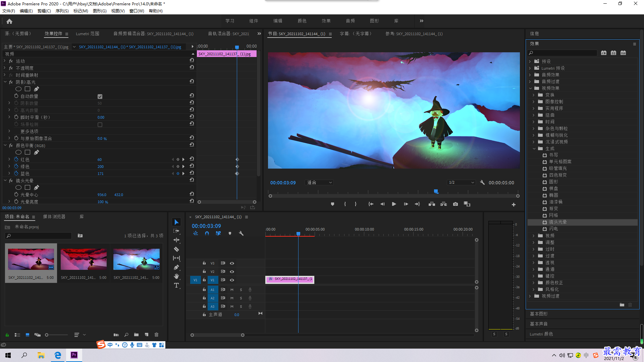This screenshot has width=644, height=362.
Task: Toggle V1 track output eye
Action: [232, 280]
